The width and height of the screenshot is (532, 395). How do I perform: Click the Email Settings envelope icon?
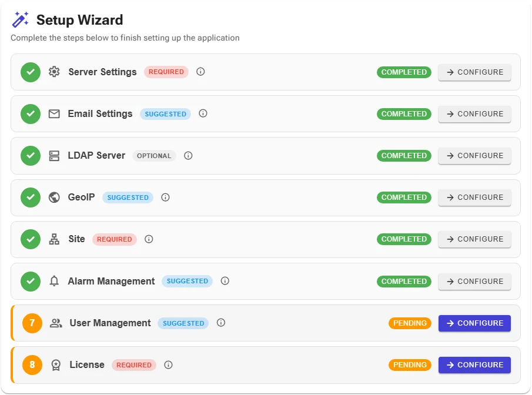tap(54, 113)
